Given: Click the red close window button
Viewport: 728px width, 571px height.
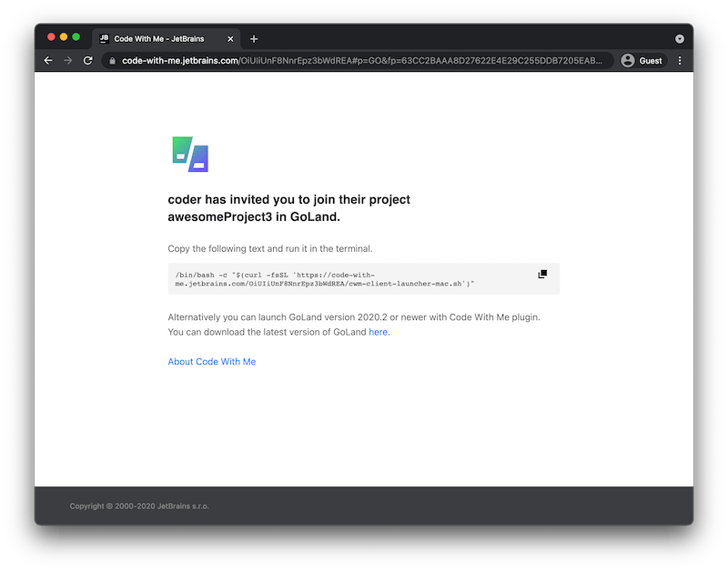Looking at the screenshot, I should (51, 37).
